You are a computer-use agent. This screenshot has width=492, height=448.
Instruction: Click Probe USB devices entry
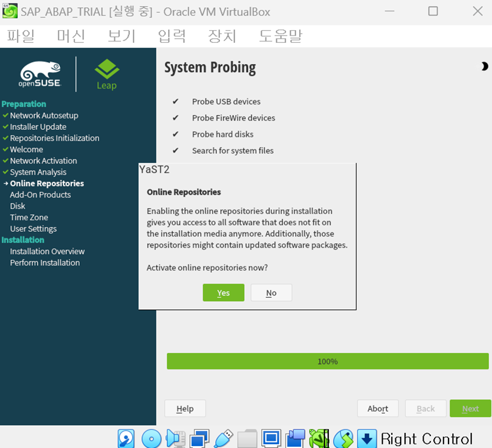(x=226, y=101)
